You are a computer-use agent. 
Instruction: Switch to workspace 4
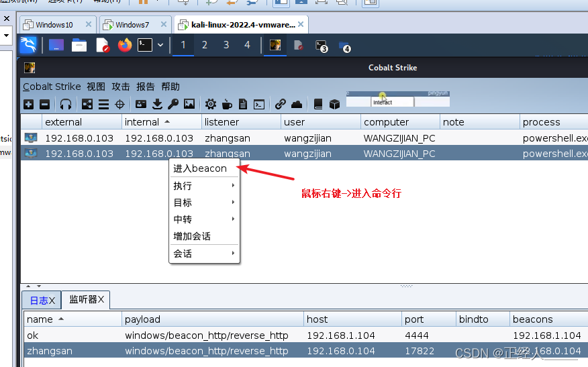click(247, 45)
